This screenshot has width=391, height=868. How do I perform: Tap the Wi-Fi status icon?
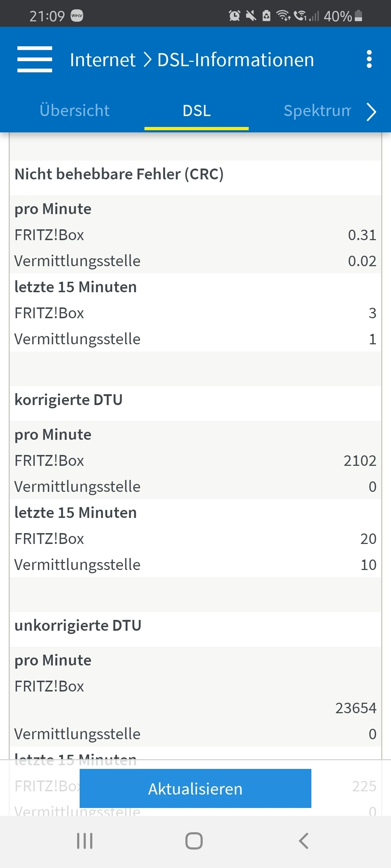pos(283,16)
